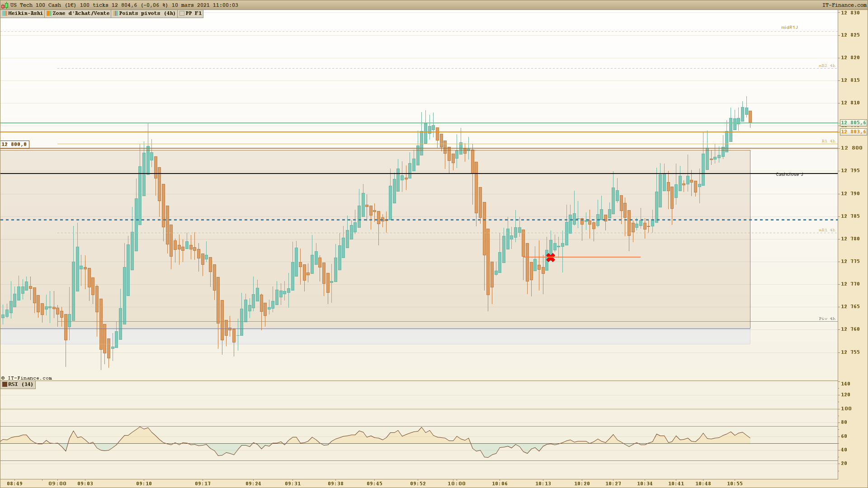Click the PP F1 indicator label
This screenshot has height=488, width=868.
[193, 14]
